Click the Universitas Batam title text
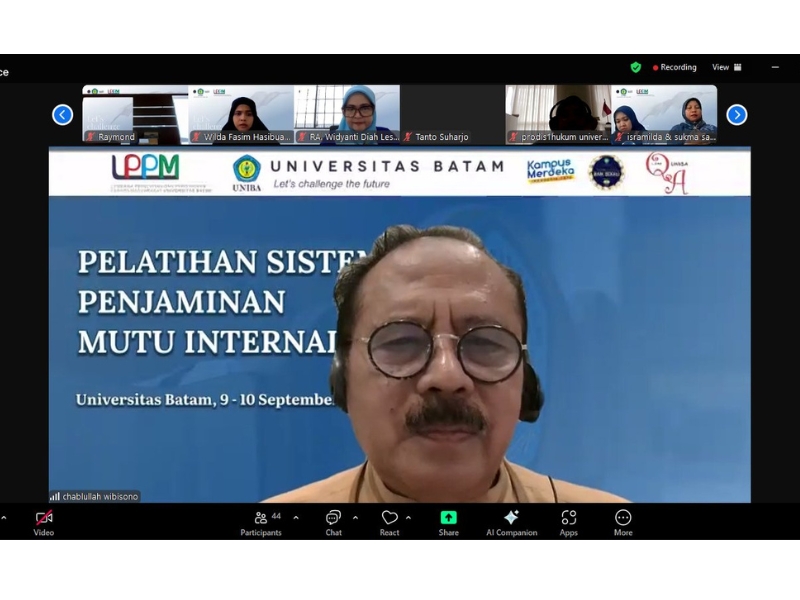The height and width of the screenshot is (600, 800). pyautogui.click(x=387, y=166)
